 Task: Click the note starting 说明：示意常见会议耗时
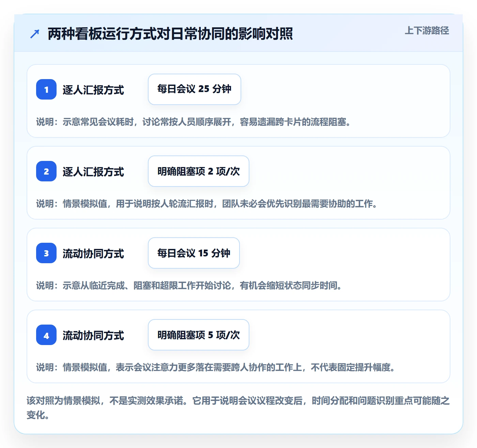pyautogui.click(x=194, y=122)
